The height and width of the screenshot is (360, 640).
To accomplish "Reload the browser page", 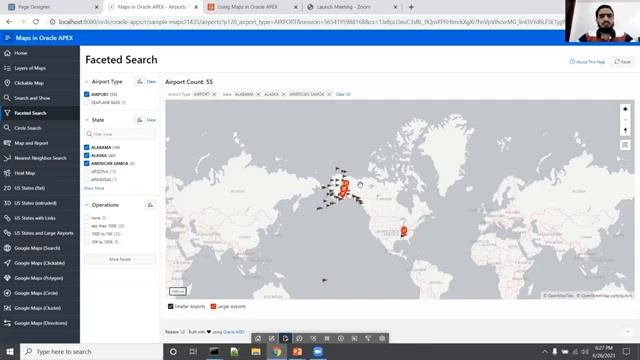I will coord(36,22).
